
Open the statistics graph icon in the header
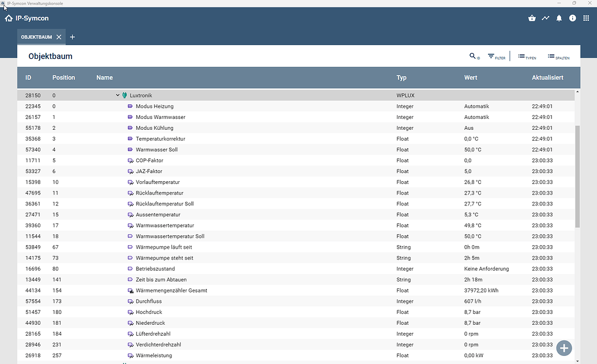click(x=546, y=18)
